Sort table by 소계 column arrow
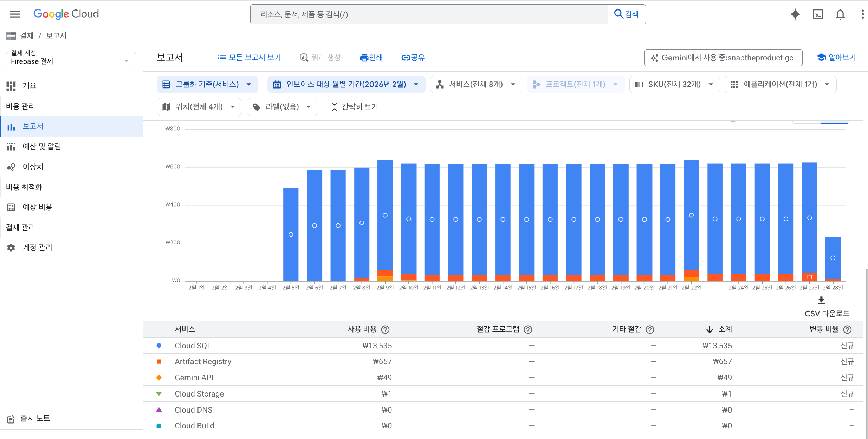Image resolution: width=868 pixels, height=439 pixels. pyautogui.click(x=710, y=329)
